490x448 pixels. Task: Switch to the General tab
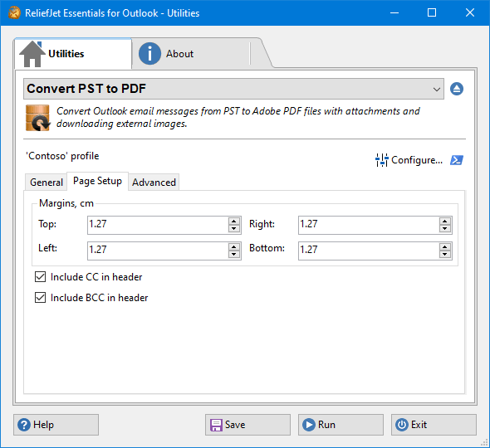pyautogui.click(x=47, y=183)
